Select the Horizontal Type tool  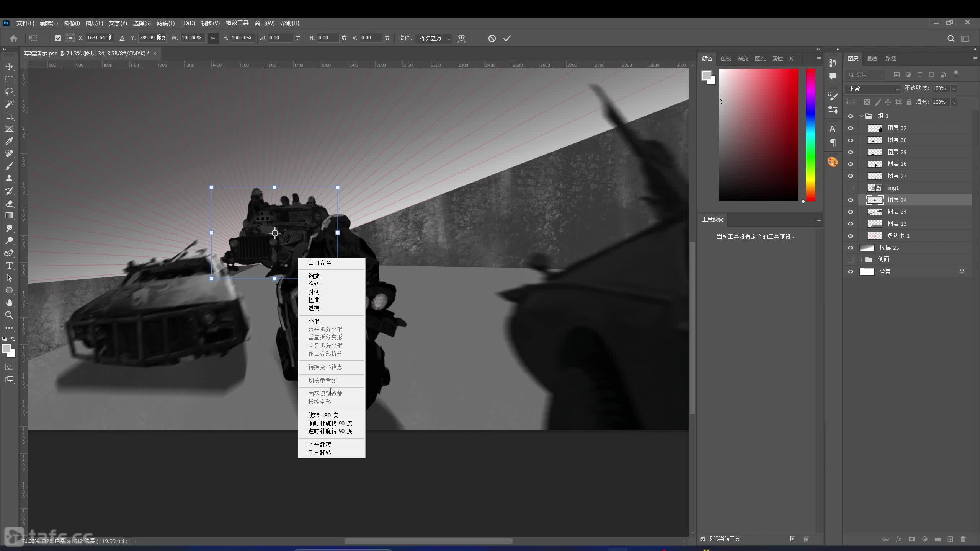click(9, 266)
